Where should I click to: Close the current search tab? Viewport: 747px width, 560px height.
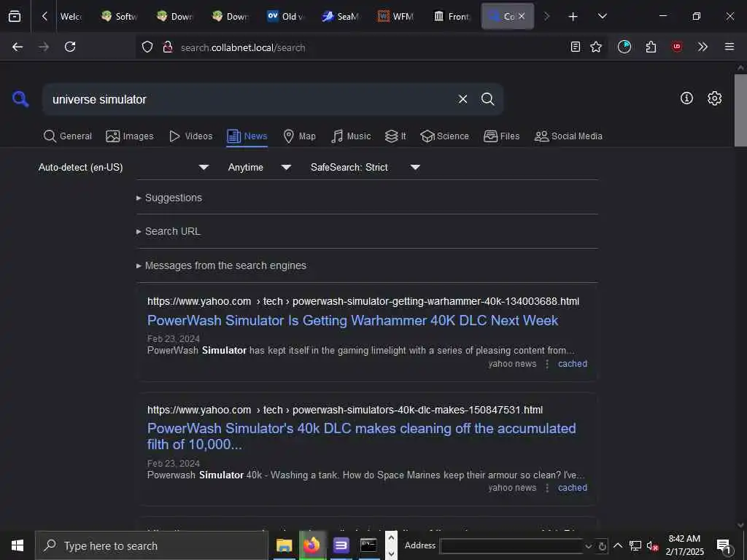(522, 16)
